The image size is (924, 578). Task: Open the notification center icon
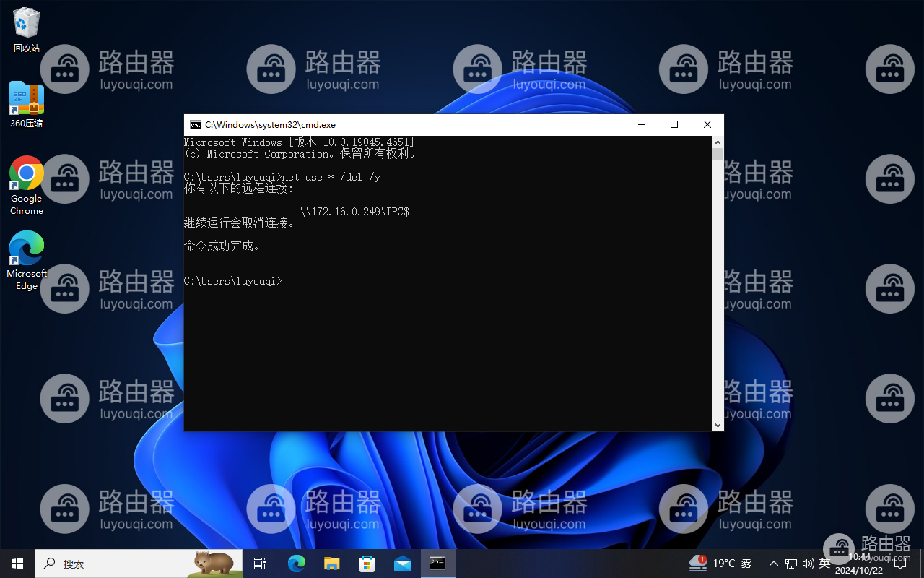[900, 564]
